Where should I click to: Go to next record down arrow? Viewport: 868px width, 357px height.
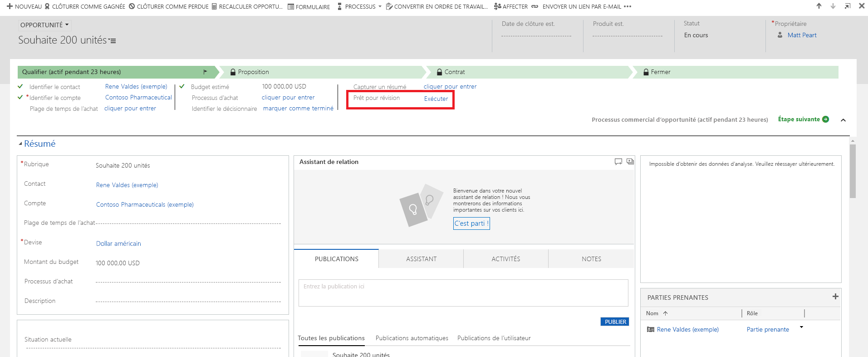(x=833, y=6)
